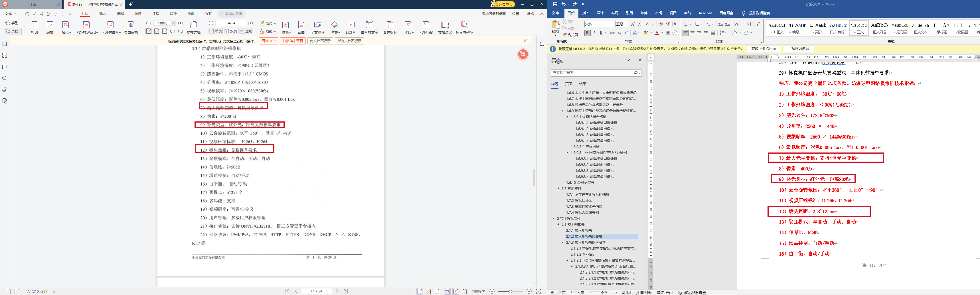Toggle 连续 continuous scrolling mode
The width and height of the screenshot is (980, 295).
pyautogui.click(x=246, y=31)
